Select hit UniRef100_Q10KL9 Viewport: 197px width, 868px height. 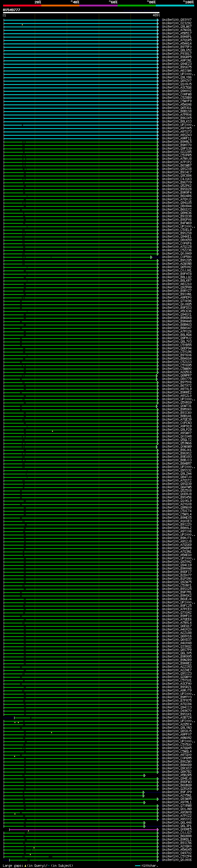(176, 501)
